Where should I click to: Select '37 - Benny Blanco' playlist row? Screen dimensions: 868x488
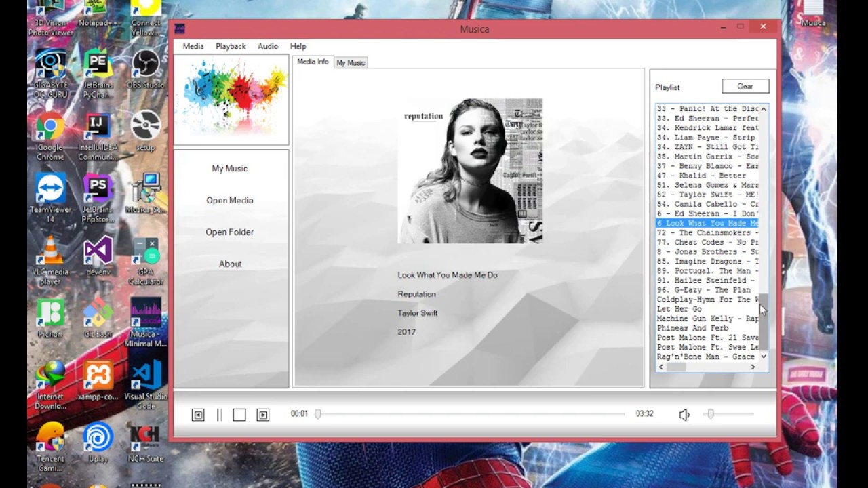coord(707,165)
